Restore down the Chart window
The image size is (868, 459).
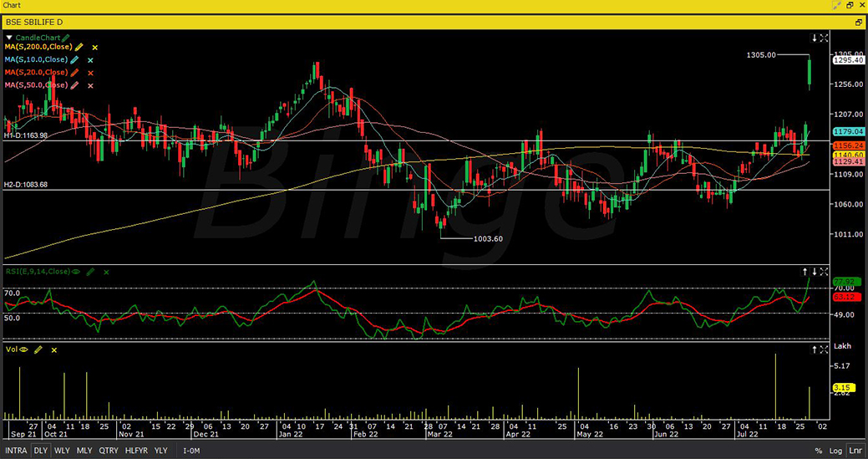[x=850, y=5]
